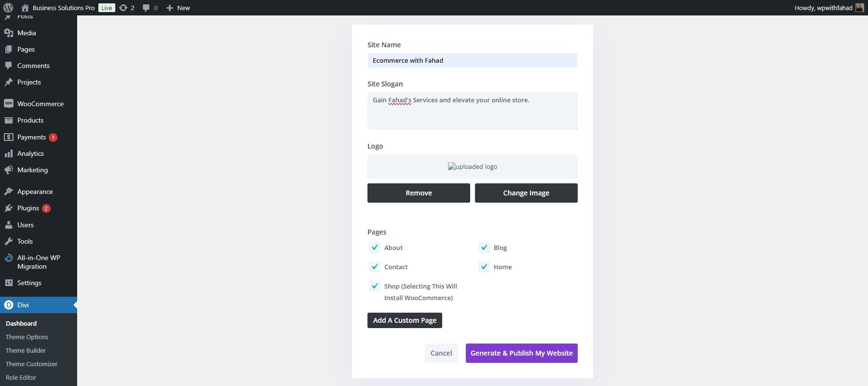Click the Site Name input field
The height and width of the screenshot is (386, 868).
coord(472,60)
